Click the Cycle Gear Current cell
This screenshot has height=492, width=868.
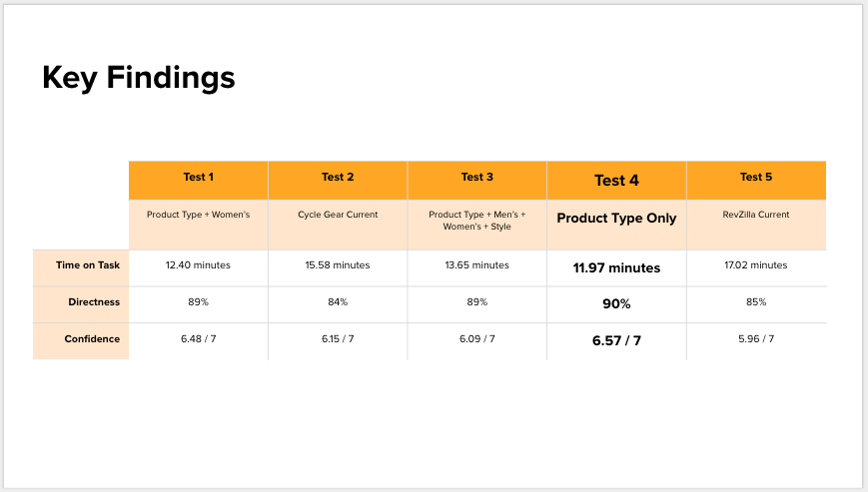coord(338,215)
